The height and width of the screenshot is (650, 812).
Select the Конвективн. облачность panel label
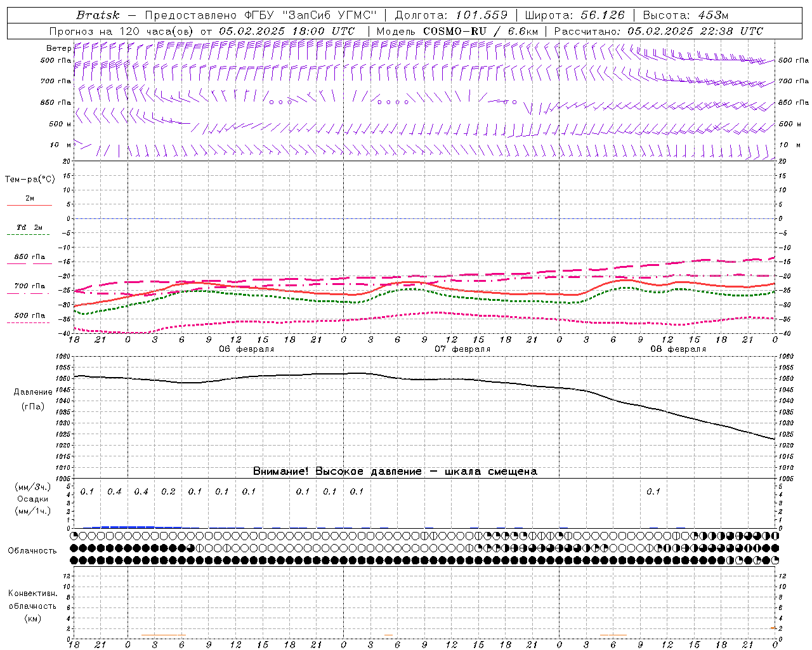32,600
